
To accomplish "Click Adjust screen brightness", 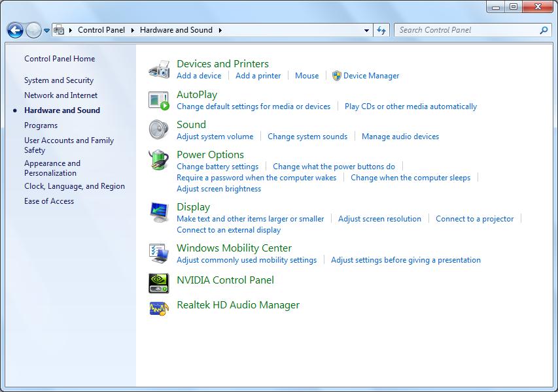I will point(219,189).
